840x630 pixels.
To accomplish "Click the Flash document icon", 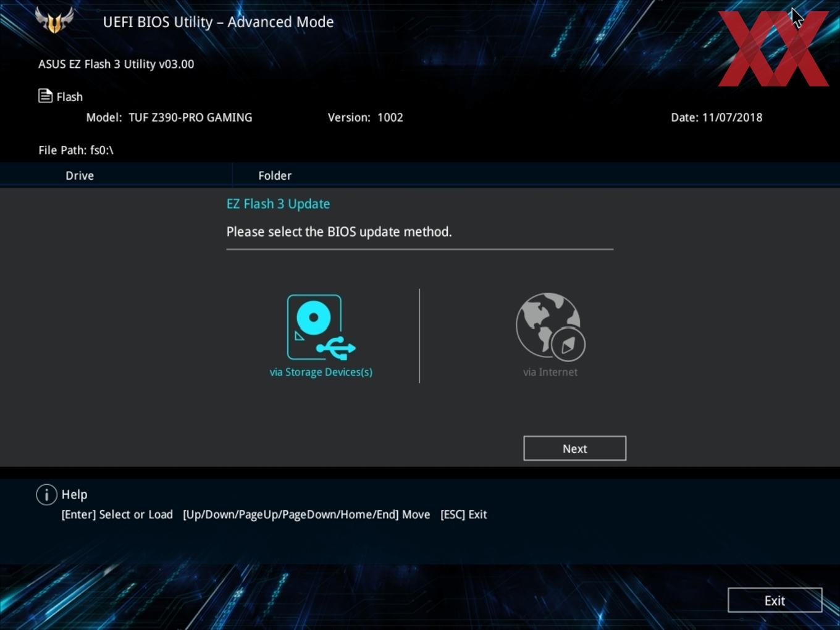I will point(45,96).
